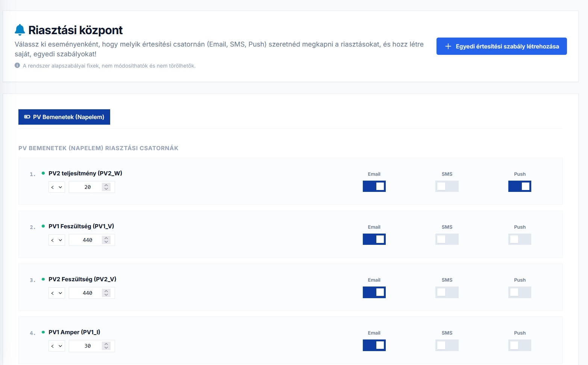
Task: Select the PV Bemenetek (Napelem) tab
Action: 64,117
